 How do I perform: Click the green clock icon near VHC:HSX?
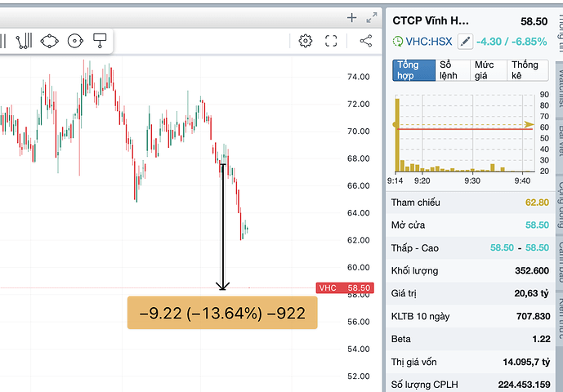pyautogui.click(x=398, y=41)
